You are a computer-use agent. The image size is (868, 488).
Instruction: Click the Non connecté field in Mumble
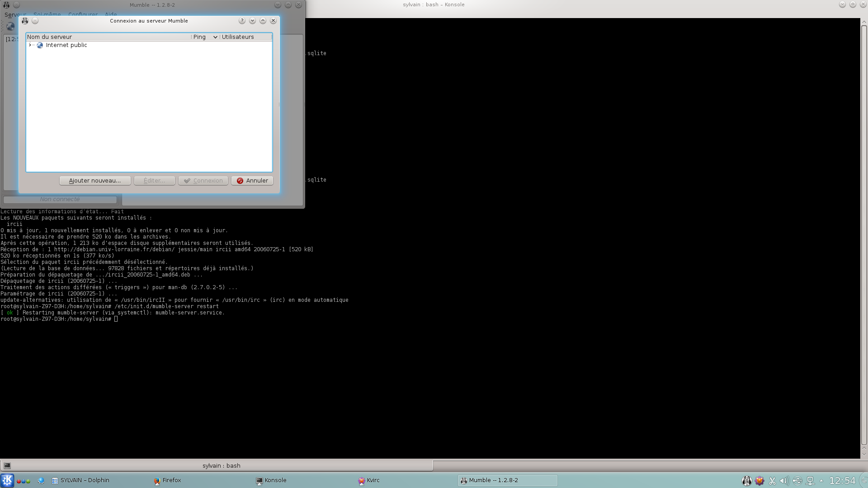tap(60, 199)
